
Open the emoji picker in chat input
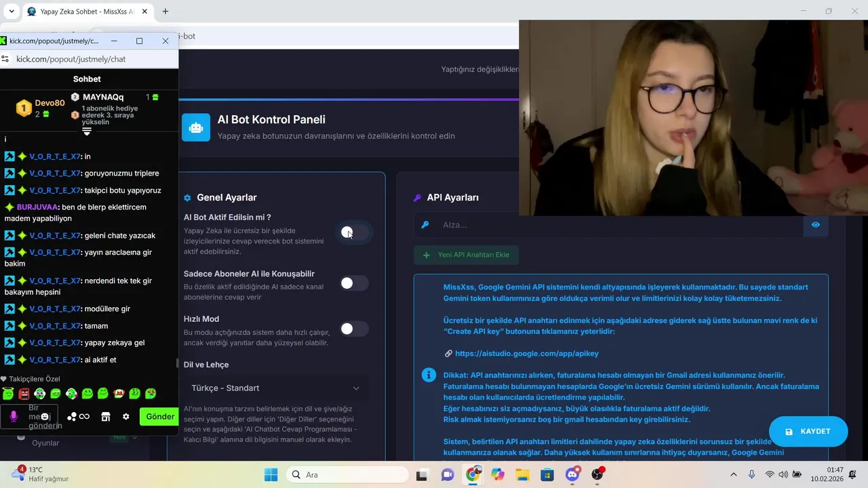(x=45, y=417)
